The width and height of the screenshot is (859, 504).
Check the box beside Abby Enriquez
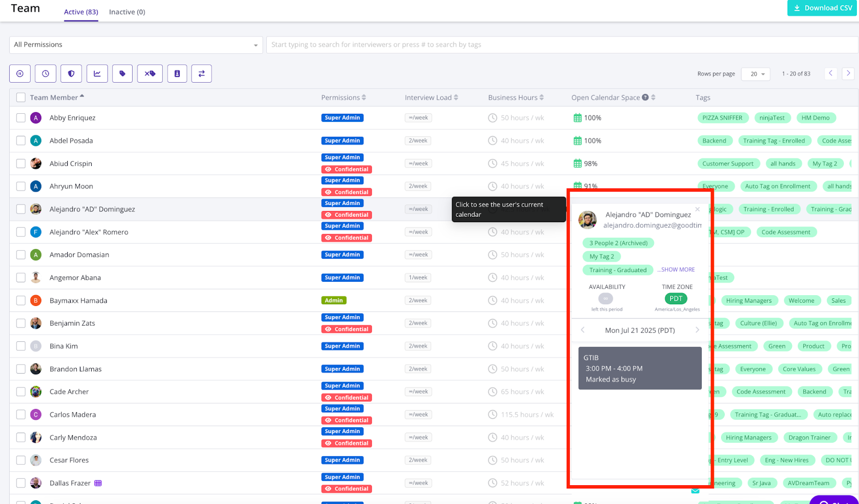coord(21,118)
